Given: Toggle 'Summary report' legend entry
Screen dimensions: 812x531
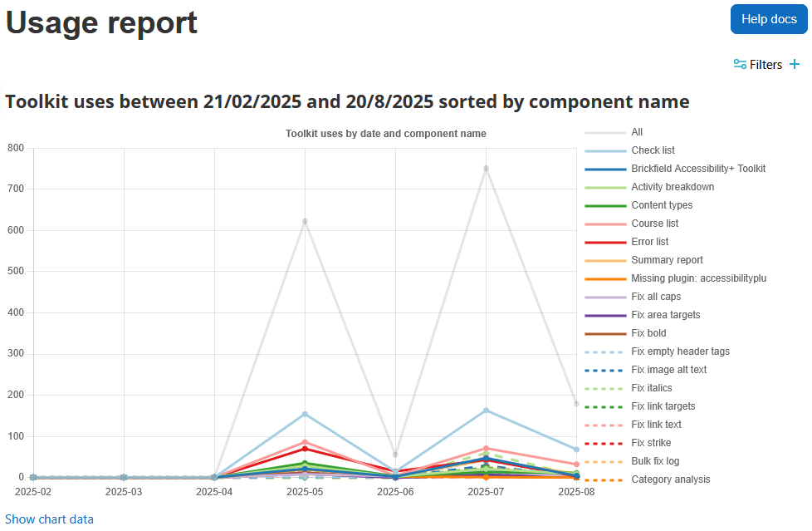Looking at the screenshot, I should click(643, 260).
